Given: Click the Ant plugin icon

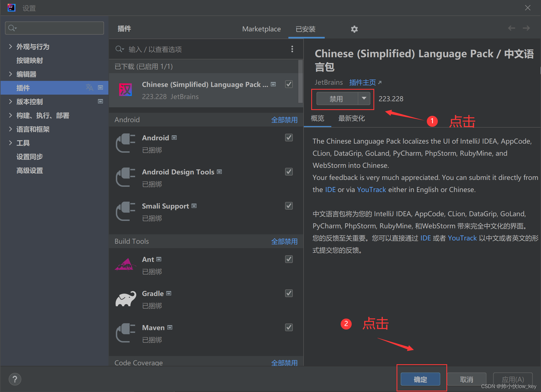Looking at the screenshot, I should coord(125,265).
